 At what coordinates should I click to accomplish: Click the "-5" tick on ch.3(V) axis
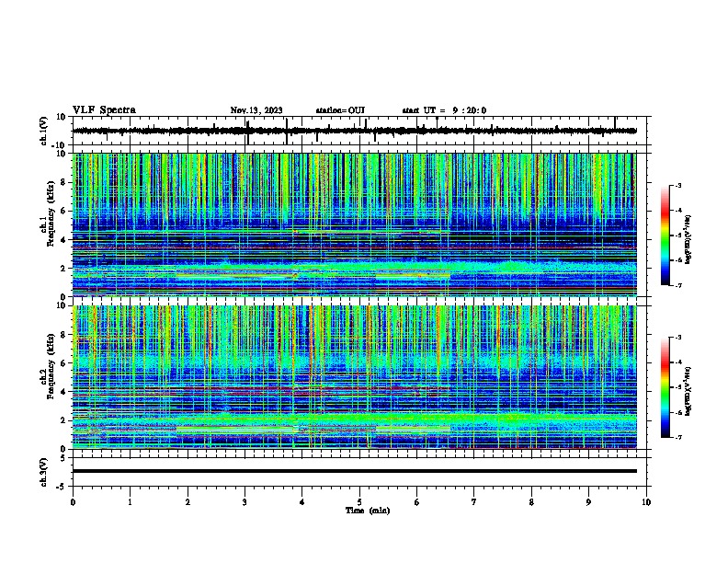pos(63,487)
